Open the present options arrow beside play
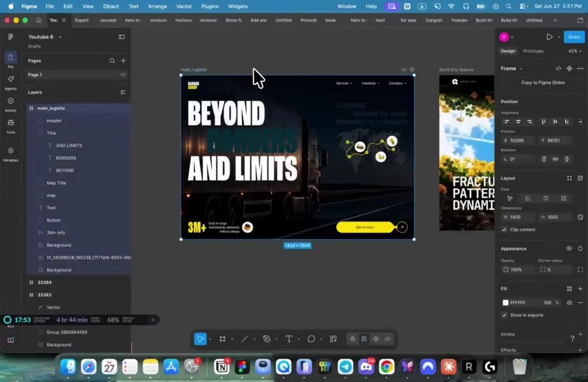The height and width of the screenshot is (382, 588). pos(559,37)
